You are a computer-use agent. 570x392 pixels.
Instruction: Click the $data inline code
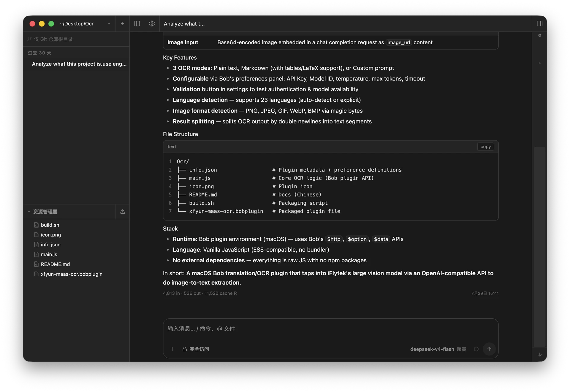[x=381, y=239]
